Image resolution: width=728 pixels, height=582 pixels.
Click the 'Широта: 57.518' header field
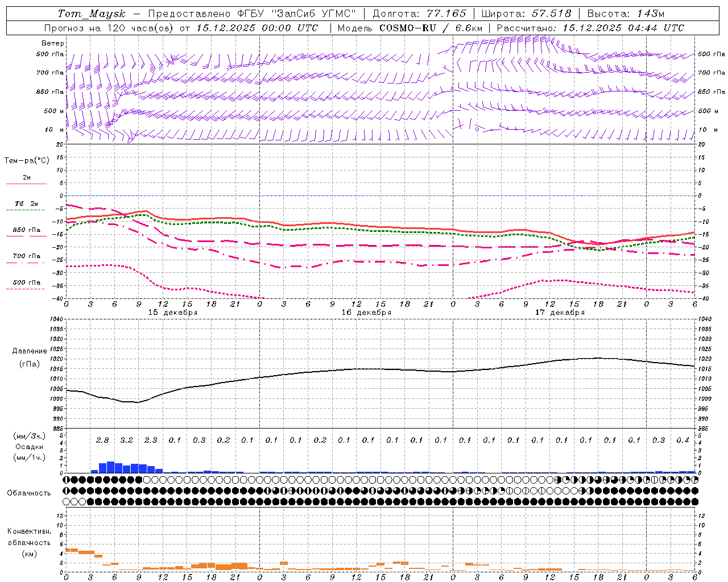[x=526, y=14]
